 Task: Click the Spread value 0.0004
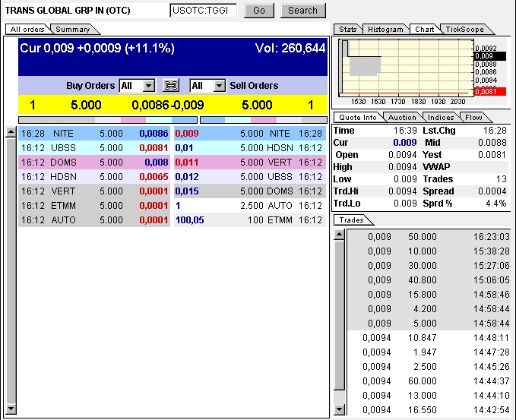492,191
